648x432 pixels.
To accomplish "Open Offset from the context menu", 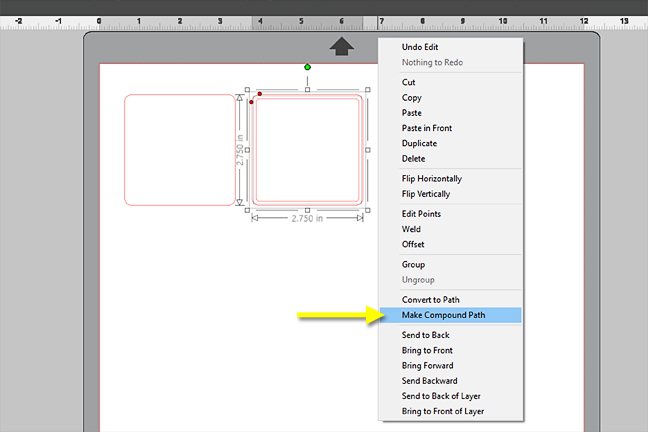I will pos(450,244).
